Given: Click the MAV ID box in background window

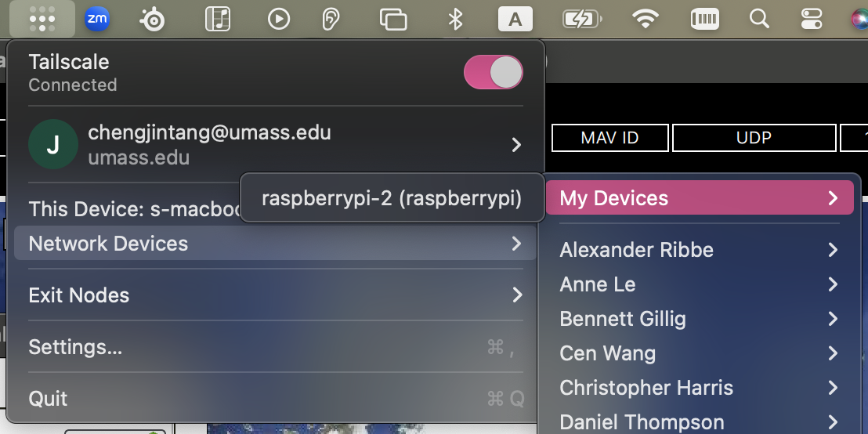Looking at the screenshot, I should 610,138.
